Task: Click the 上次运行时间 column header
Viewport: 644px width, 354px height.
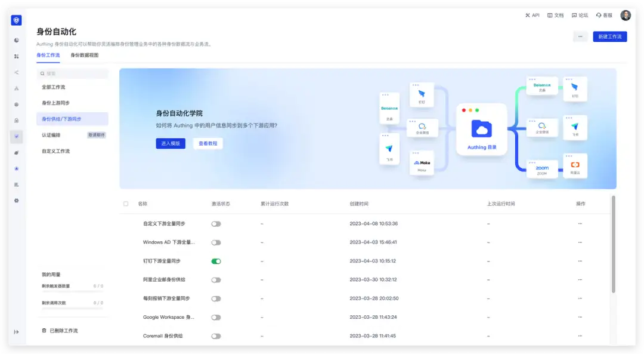Action: pos(501,204)
